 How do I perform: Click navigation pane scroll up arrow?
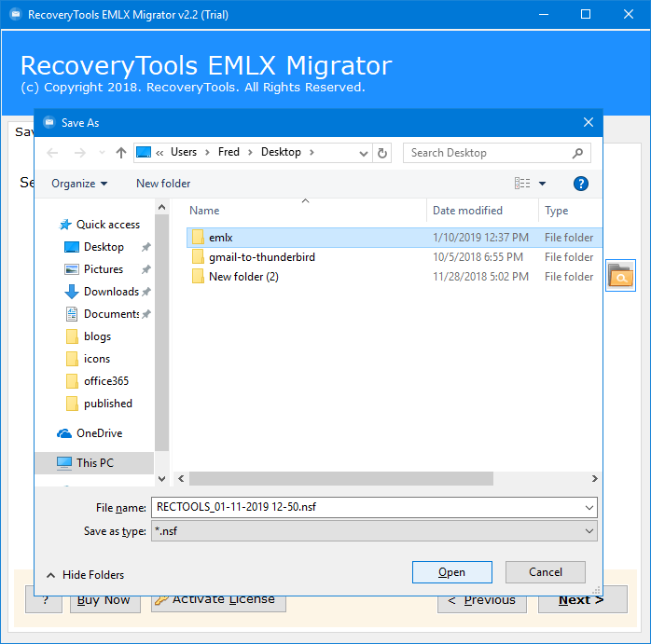pos(162,207)
